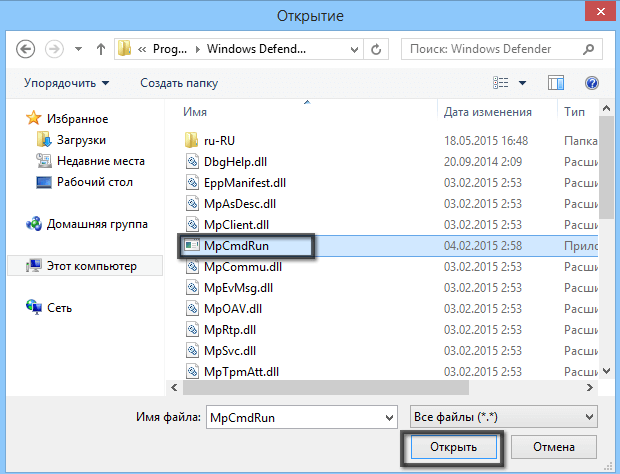Image resolution: width=620 pixels, height=474 pixels.
Task: Close the Открытие dialog
Action: (x=601, y=11)
